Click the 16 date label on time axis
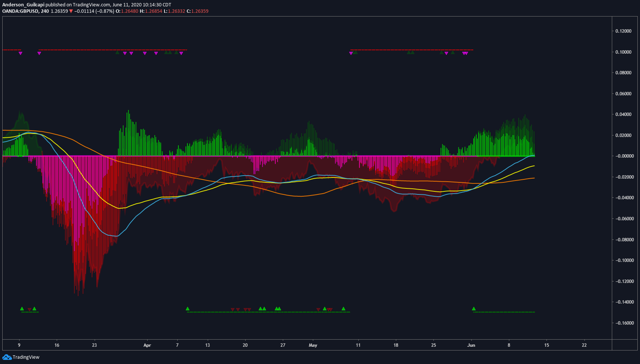The height and width of the screenshot is (364, 640). (x=57, y=345)
